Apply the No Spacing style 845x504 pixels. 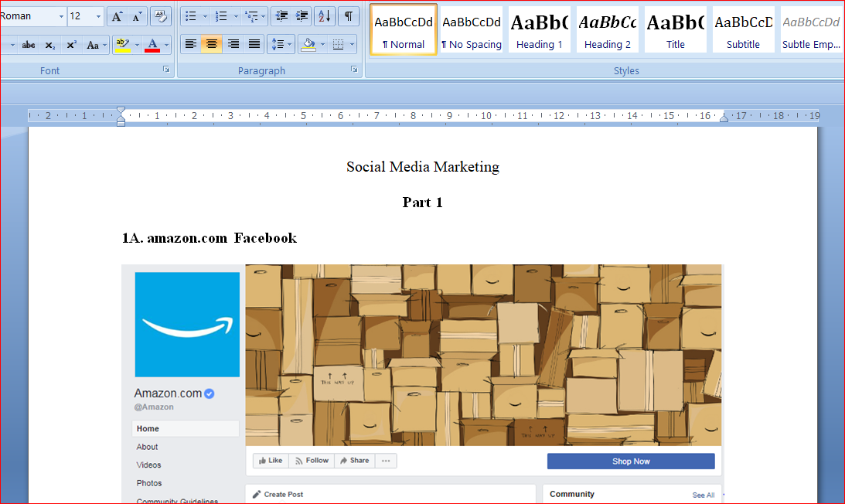click(x=472, y=29)
